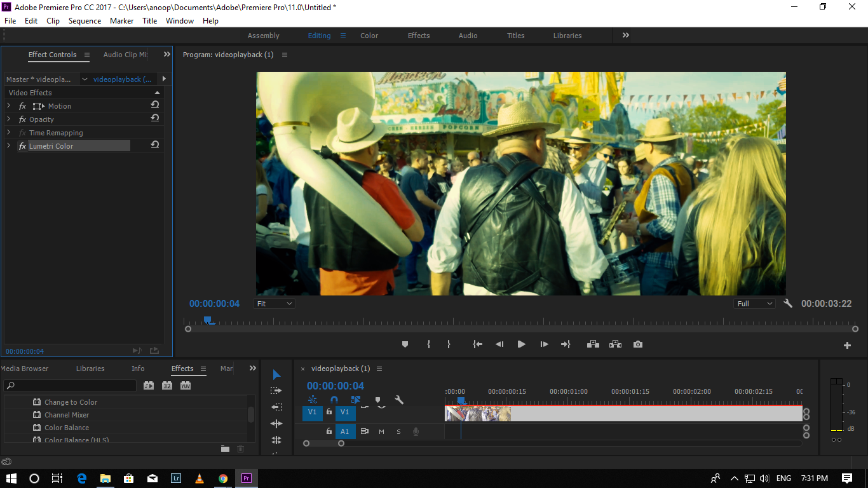Select the Selection tool arrow
Screen dimensions: 868x488
coord(276,375)
